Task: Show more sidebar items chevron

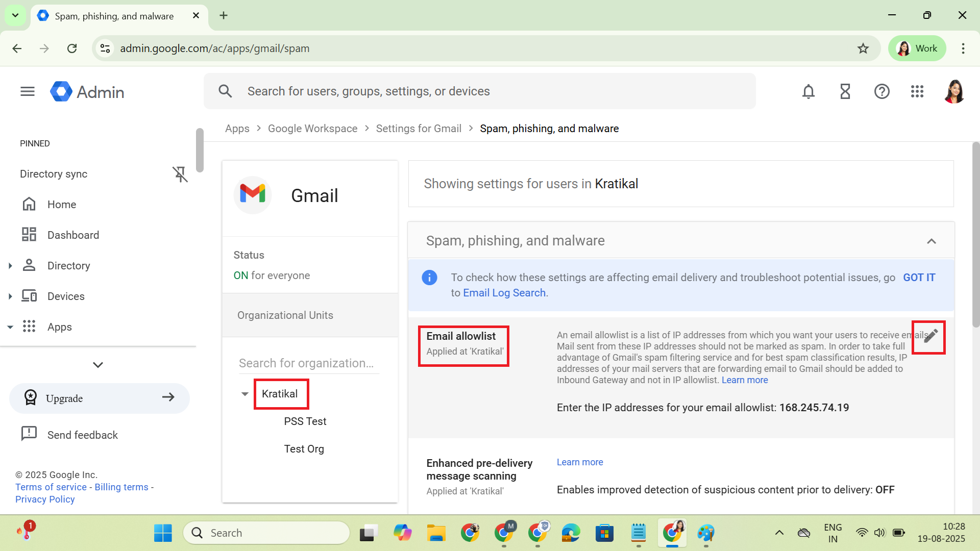Action: pyautogui.click(x=98, y=365)
